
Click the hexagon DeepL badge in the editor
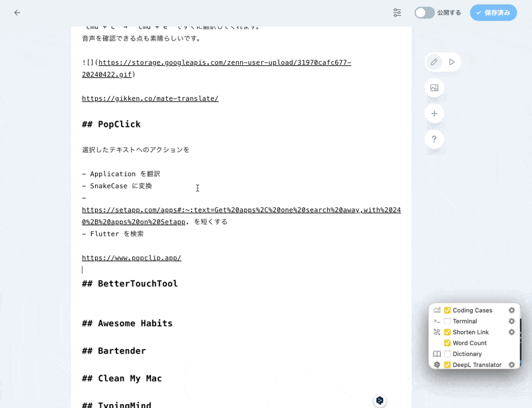pyautogui.click(x=380, y=401)
